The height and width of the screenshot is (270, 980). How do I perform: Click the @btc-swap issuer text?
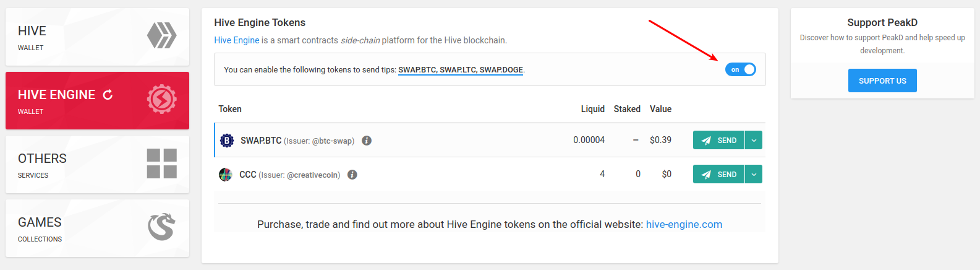point(333,141)
